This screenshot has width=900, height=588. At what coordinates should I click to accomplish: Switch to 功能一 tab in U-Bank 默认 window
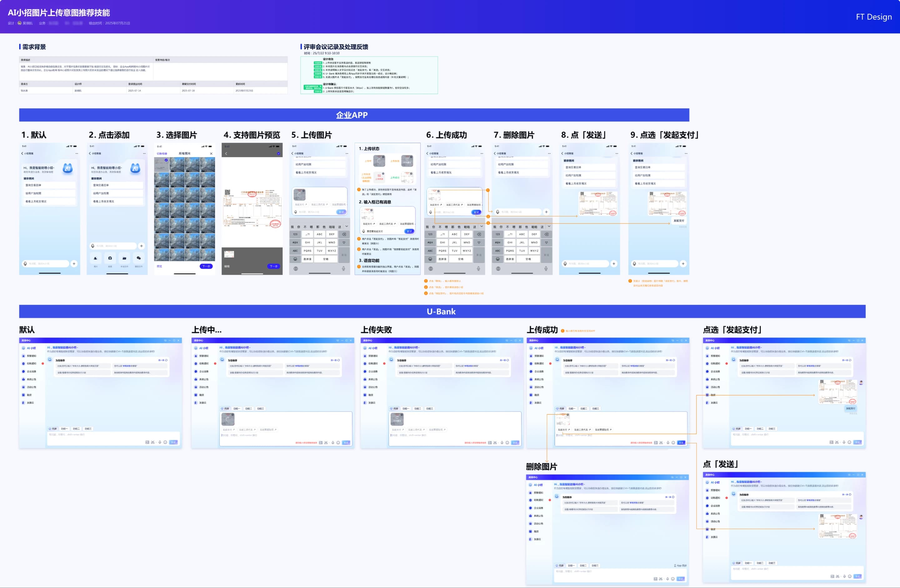64,429
